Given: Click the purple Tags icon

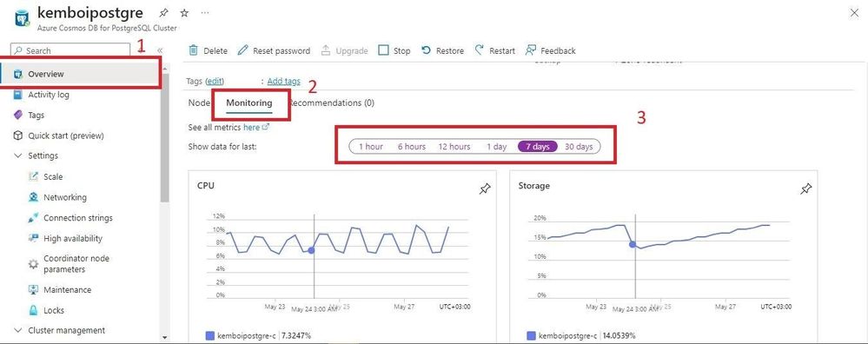Looking at the screenshot, I should 17,115.
